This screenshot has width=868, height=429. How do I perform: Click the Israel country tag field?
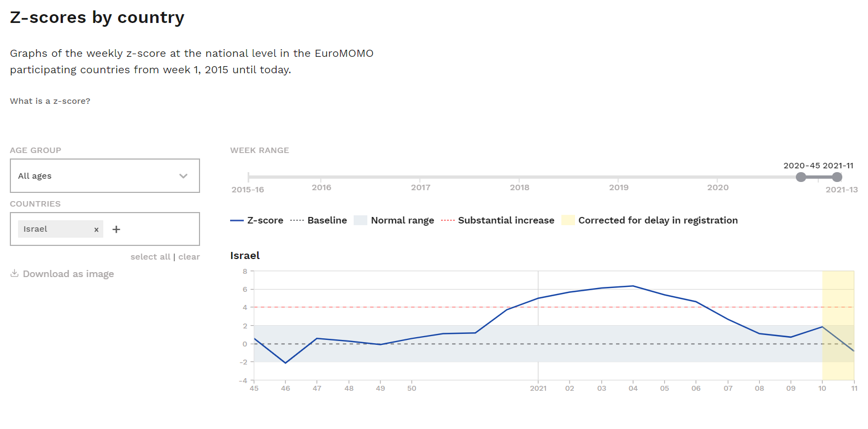[x=55, y=229]
